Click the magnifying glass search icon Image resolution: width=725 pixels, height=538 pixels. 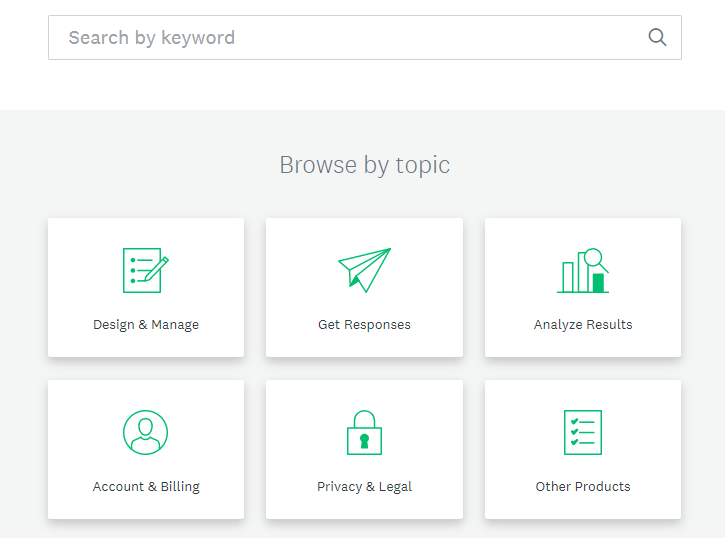pos(657,37)
